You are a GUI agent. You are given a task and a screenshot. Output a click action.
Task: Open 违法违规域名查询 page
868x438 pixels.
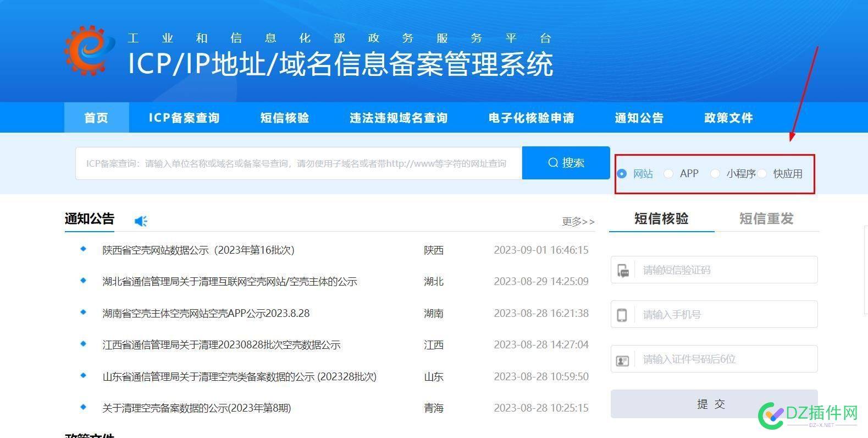click(399, 118)
